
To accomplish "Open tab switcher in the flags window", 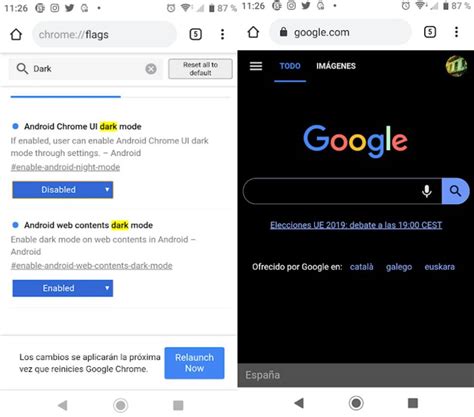I will 196,34.
